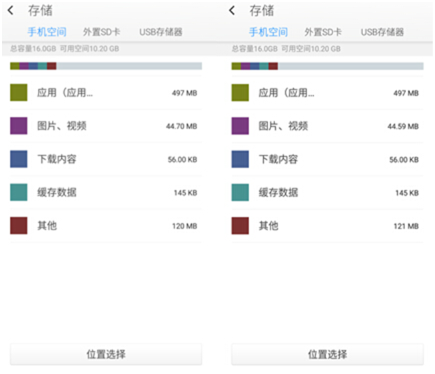Select 手机空间 tab in left screen

coord(47,32)
